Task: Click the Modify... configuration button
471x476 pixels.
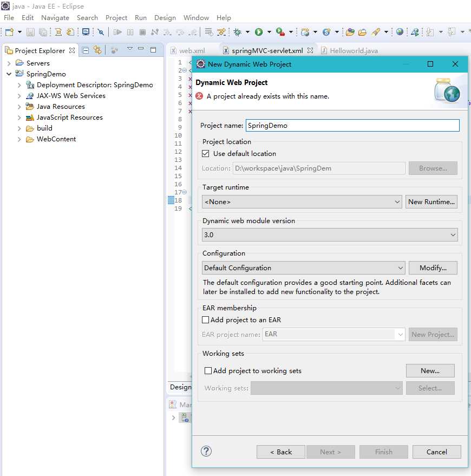Action: [x=433, y=268]
